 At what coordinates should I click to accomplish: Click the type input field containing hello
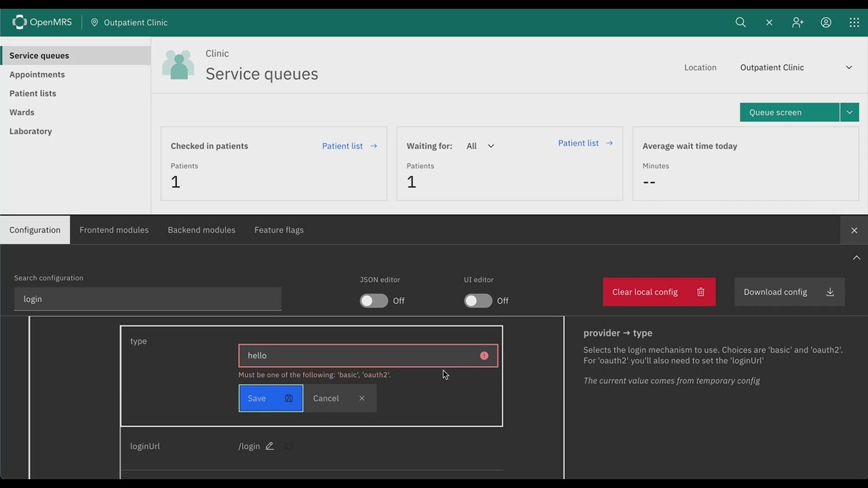(x=368, y=356)
